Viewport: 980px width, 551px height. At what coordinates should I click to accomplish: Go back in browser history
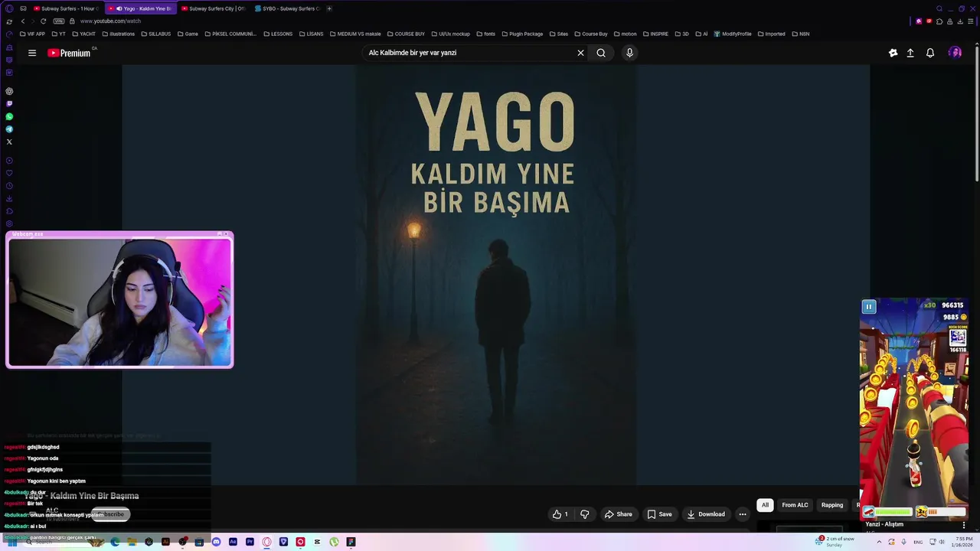pyautogui.click(x=23, y=21)
